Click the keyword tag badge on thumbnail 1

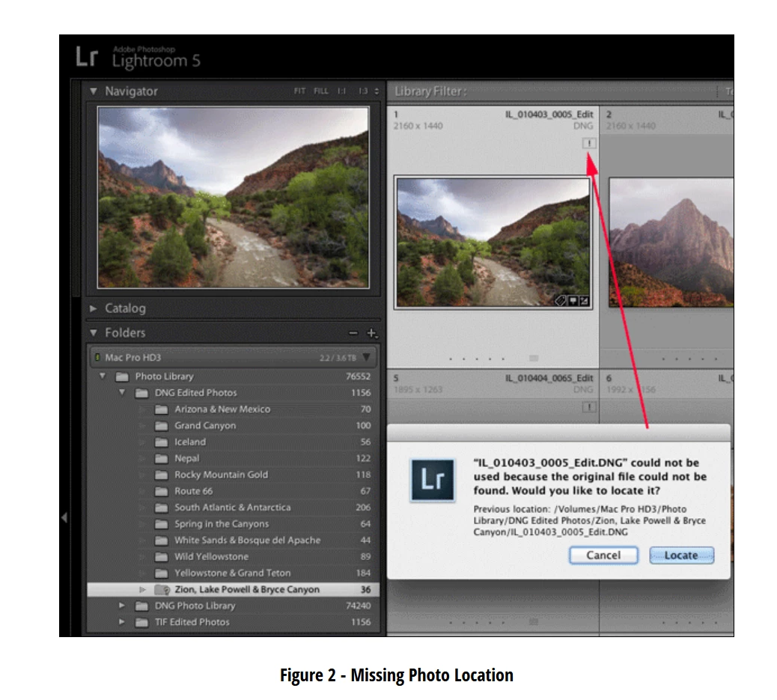pyautogui.click(x=561, y=300)
